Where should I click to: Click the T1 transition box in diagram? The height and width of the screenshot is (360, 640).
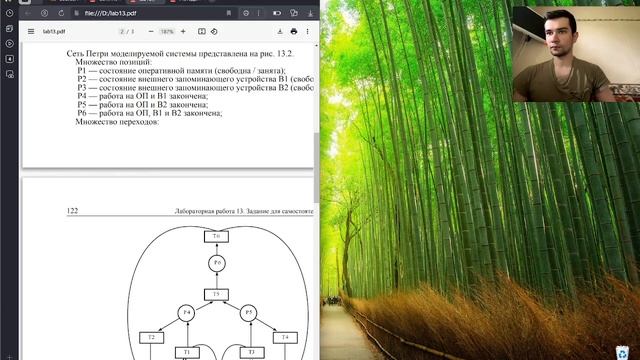click(187, 352)
